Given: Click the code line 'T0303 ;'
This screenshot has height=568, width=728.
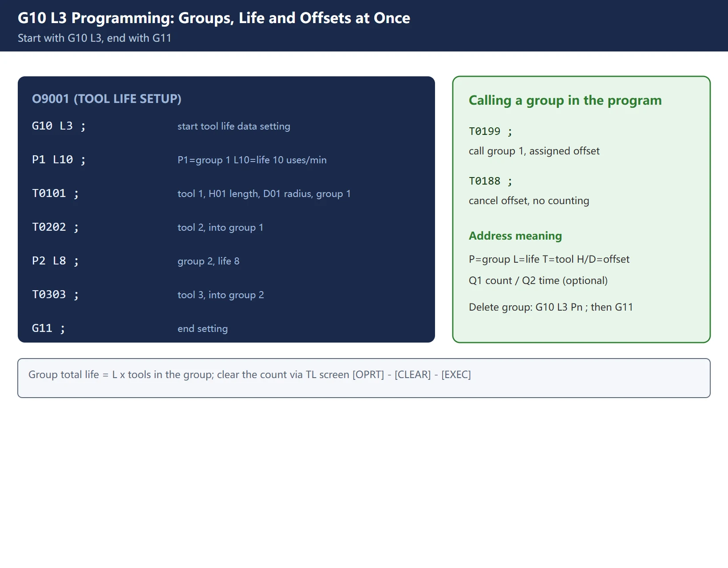Looking at the screenshot, I should (55, 295).
